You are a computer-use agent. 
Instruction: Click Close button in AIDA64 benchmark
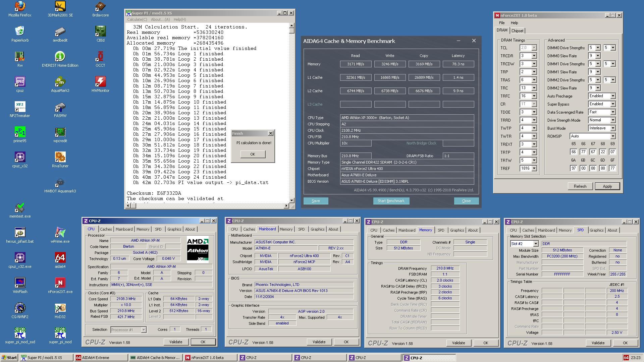pos(466,201)
